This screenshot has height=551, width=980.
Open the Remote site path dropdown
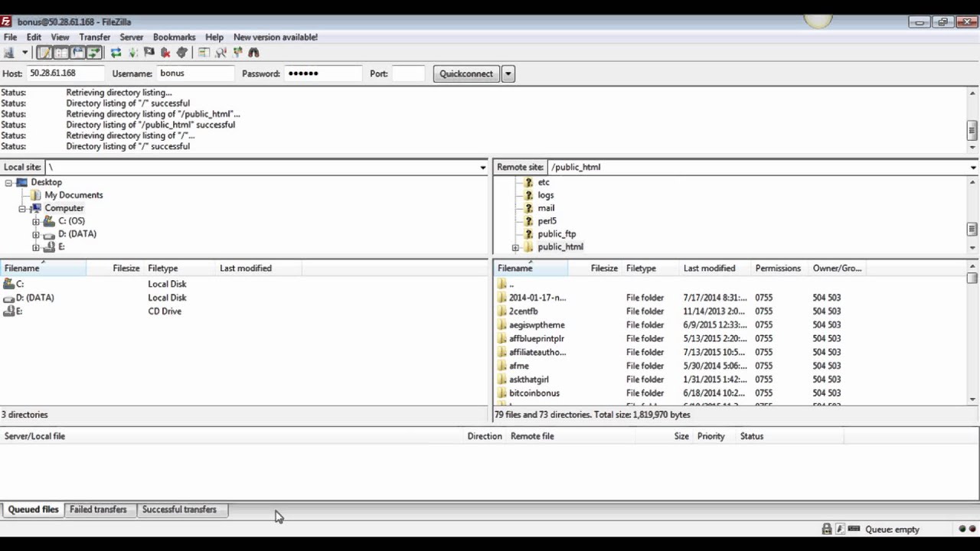pos(973,167)
